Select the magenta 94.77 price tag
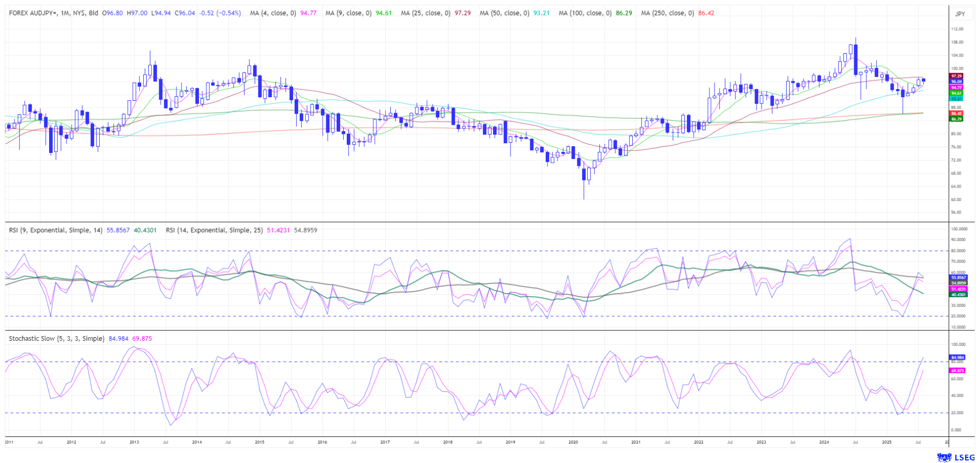 tap(956, 87)
